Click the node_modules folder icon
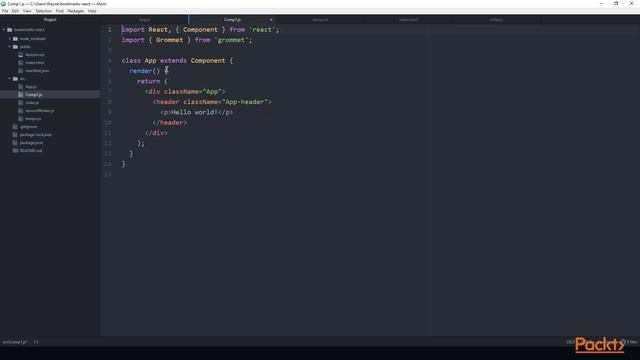The height and width of the screenshot is (360, 640). (16, 38)
